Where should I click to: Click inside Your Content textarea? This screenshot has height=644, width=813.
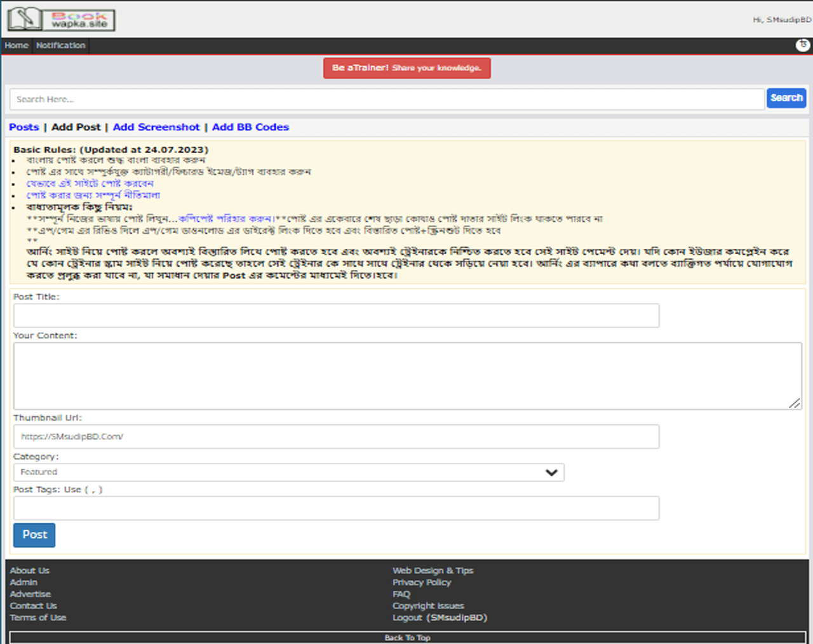pyautogui.click(x=407, y=376)
